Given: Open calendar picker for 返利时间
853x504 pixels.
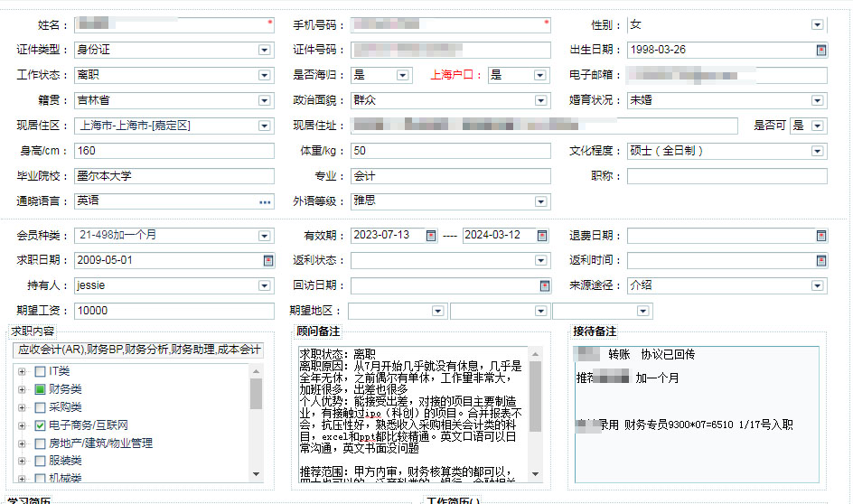Looking at the screenshot, I should pyautogui.click(x=820, y=260).
